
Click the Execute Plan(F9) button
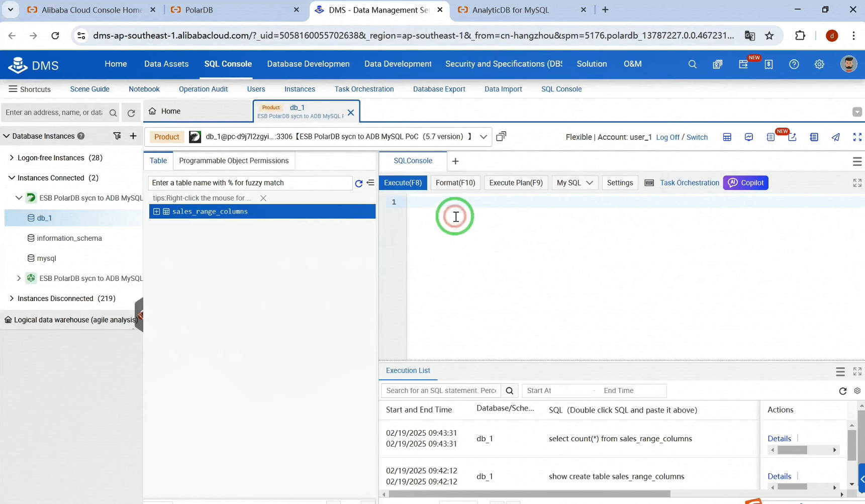[516, 183]
